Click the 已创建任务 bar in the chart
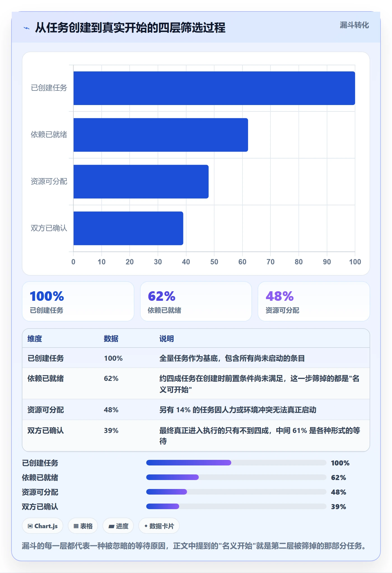Screen dimensions: 392x573 click(214, 88)
